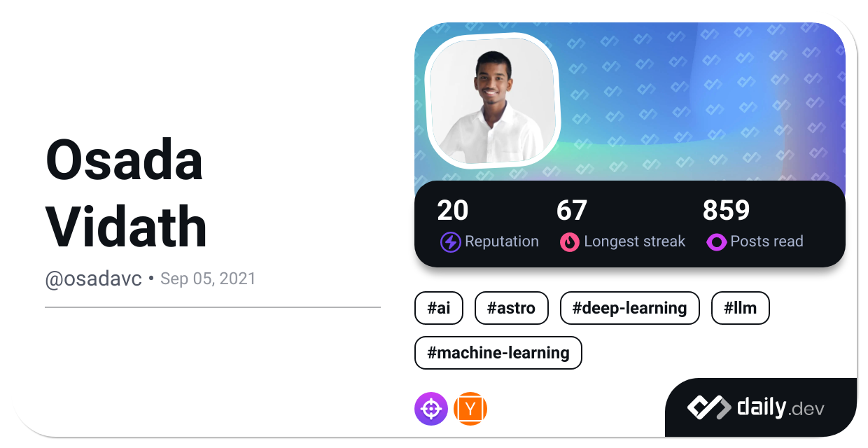Click the longest streak value 67
868x448 pixels.
[571, 211]
